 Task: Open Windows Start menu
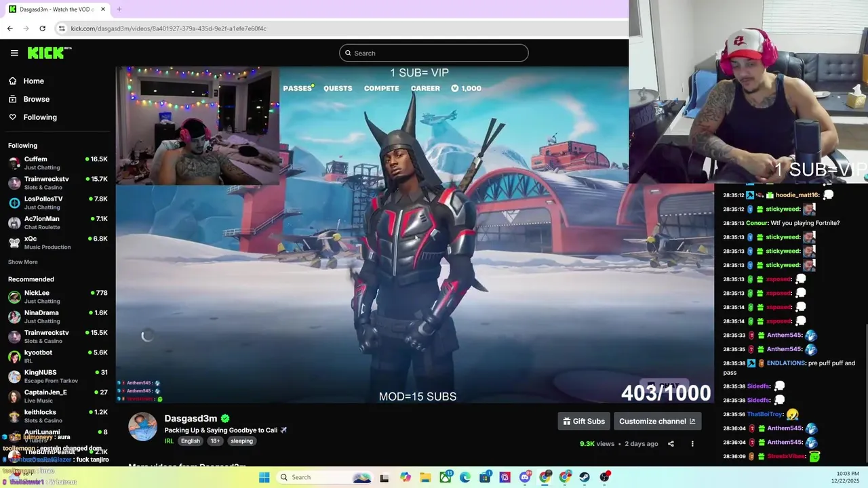pos(264,477)
